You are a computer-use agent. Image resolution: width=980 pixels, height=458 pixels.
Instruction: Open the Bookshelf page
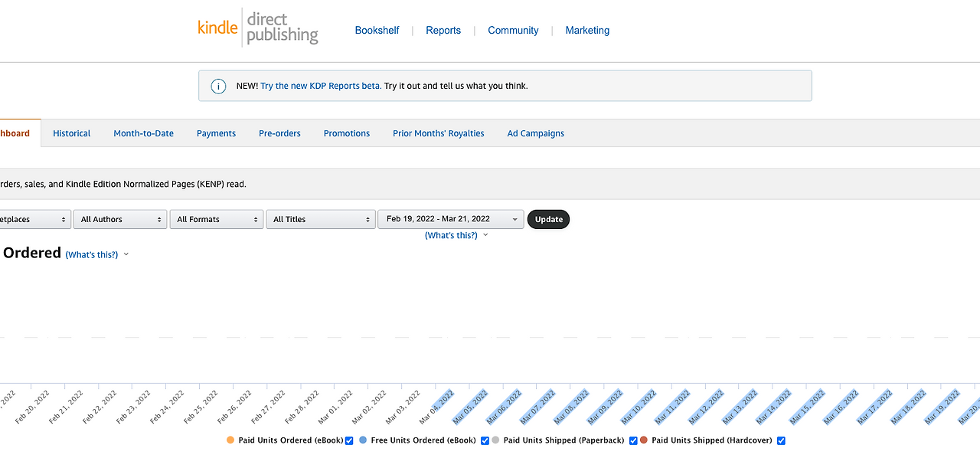(x=377, y=31)
